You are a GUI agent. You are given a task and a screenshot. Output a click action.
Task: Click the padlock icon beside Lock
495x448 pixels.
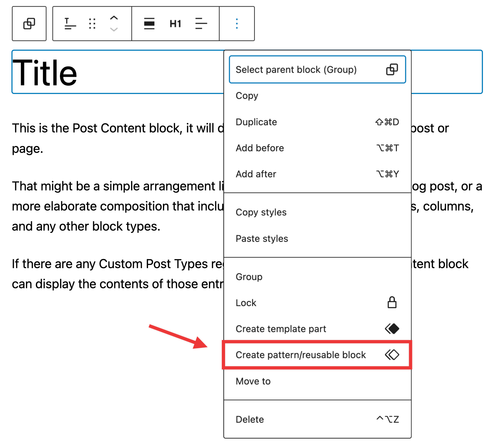(x=392, y=302)
